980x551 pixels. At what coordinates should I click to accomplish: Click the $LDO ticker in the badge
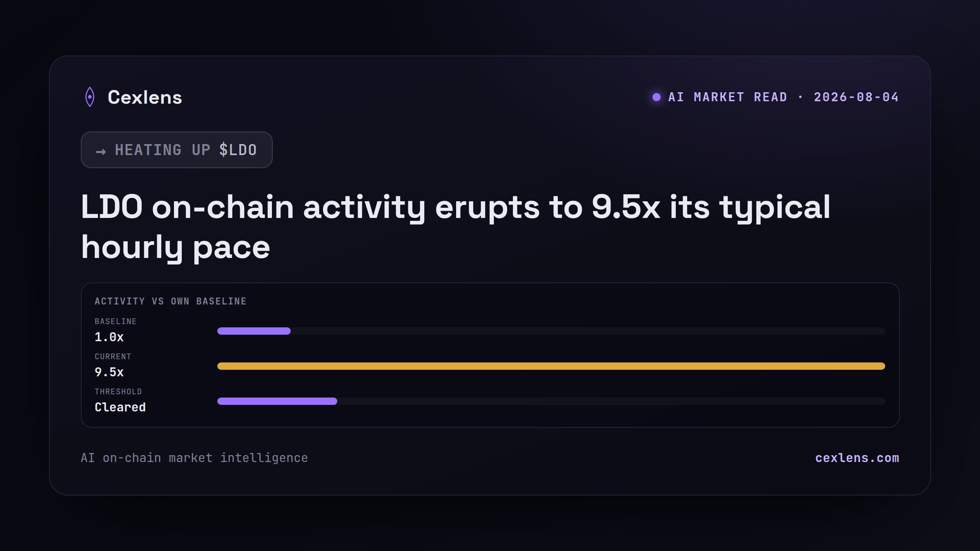point(238,150)
